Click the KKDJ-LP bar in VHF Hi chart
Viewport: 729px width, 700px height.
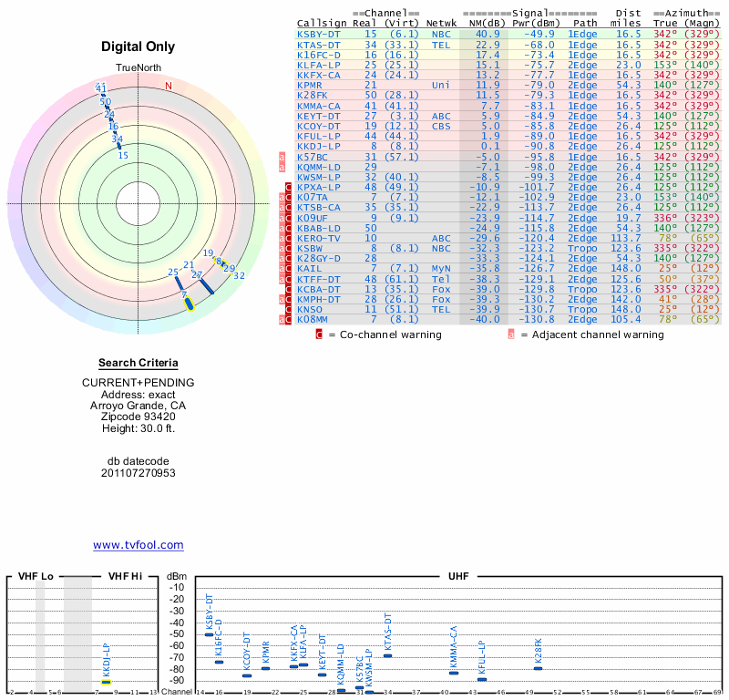(x=107, y=681)
